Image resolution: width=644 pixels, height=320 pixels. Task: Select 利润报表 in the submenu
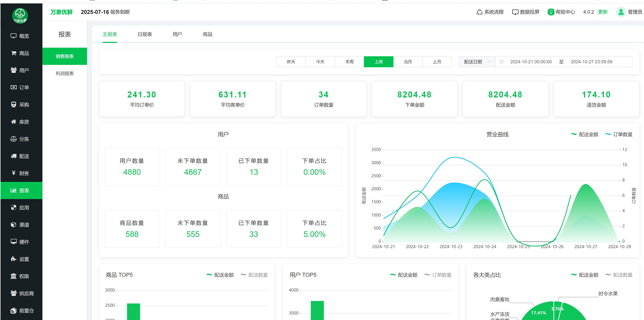pos(65,73)
